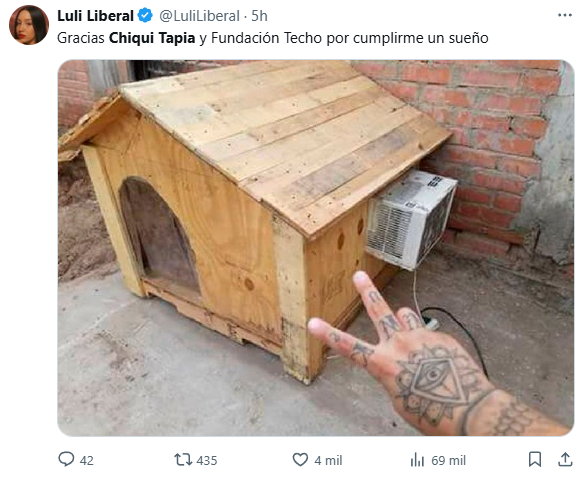Open the three-dot more options menu
586x480 pixels.
pyautogui.click(x=565, y=15)
